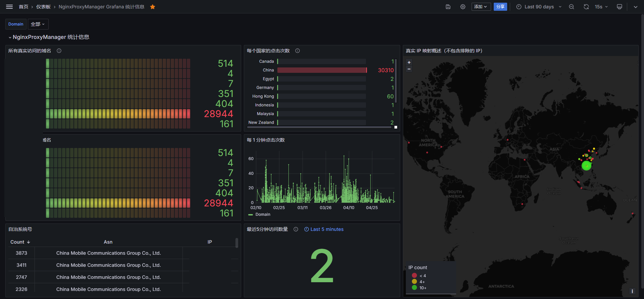Click the Indonesia country row label

pyautogui.click(x=264, y=105)
